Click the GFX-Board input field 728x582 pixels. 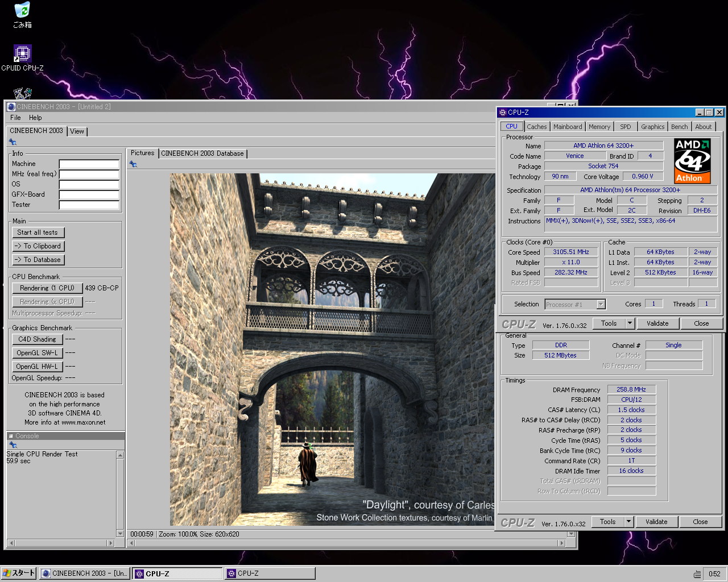[89, 195]
